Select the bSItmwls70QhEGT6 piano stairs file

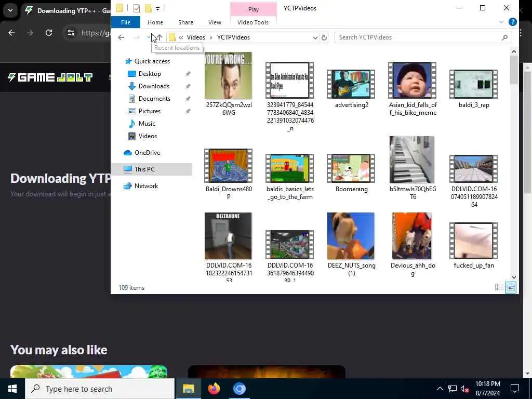[x=412, y=159]
